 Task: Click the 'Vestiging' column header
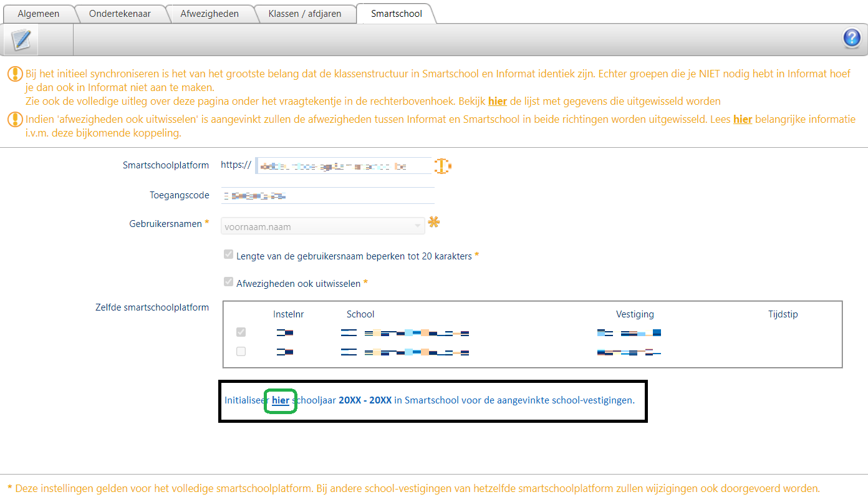635,314
